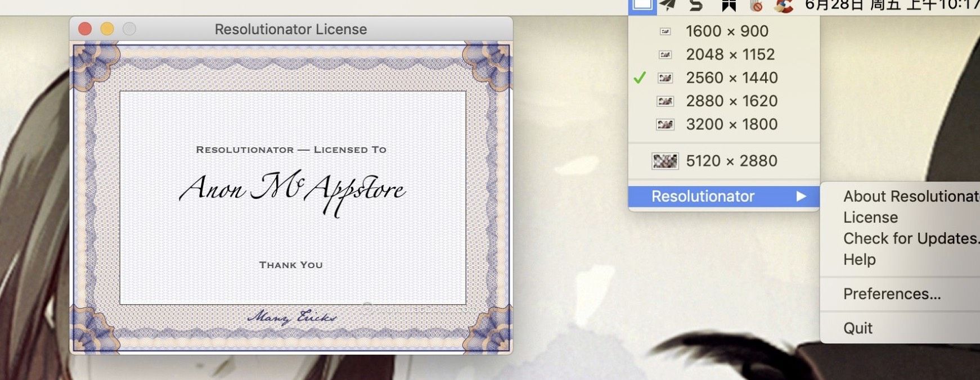980x380 pixels.
Task: Select the 2048 × 1152 resolution
Action: point(723,55)
